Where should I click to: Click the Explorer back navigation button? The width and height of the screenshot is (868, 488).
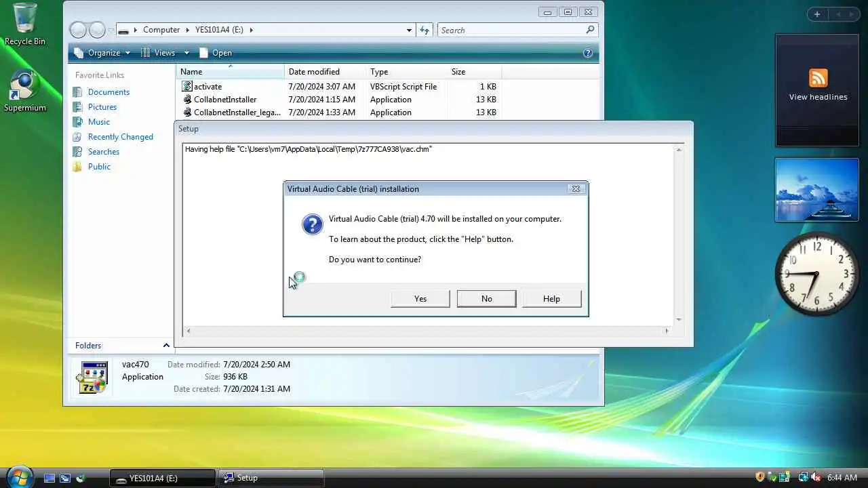pyautogui.click(x=79, y=30)
